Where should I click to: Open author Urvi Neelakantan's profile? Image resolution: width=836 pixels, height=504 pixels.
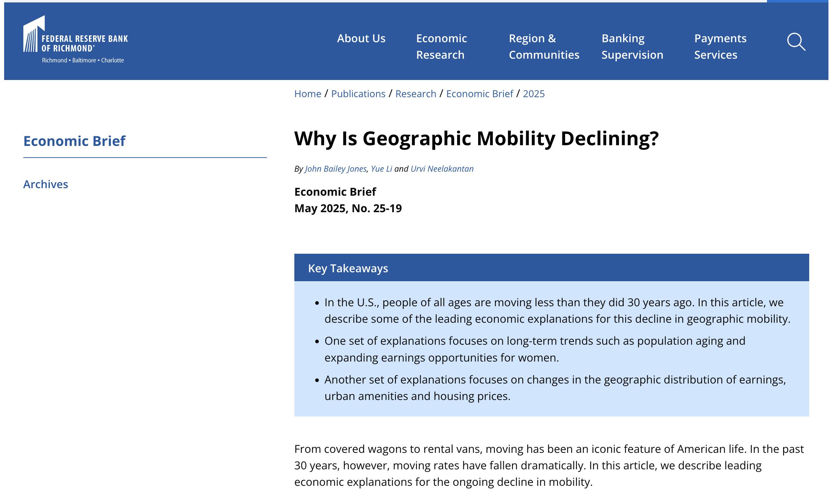(x=442, y=169)
